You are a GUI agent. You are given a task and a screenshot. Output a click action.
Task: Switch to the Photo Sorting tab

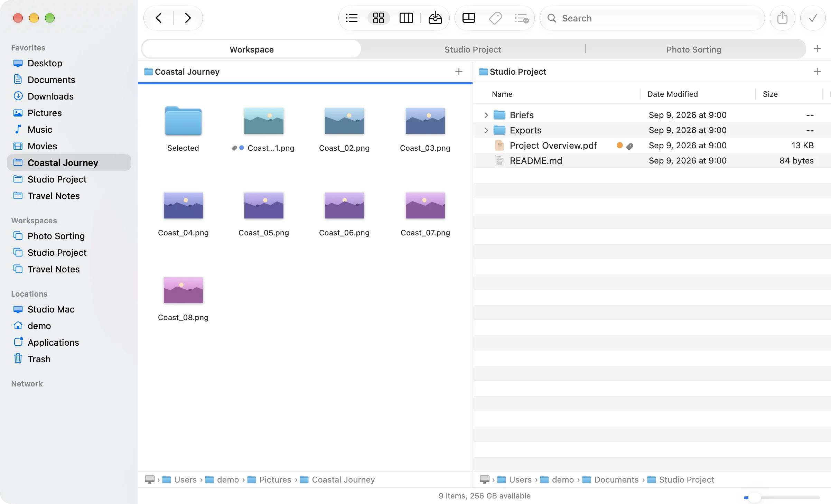point(694,49)
